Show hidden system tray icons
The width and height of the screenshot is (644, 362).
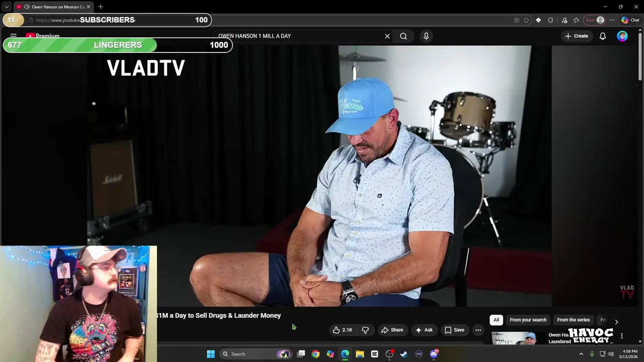(x=581, y=354)
